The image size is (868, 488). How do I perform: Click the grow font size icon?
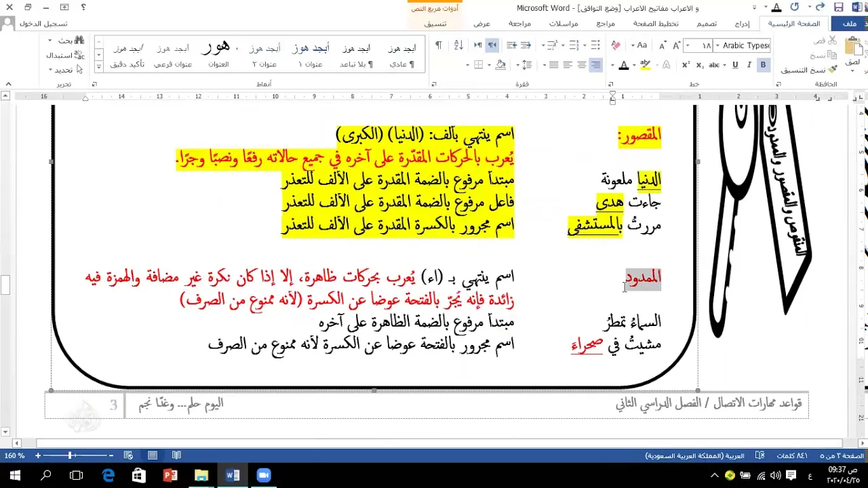coord(677,45)
